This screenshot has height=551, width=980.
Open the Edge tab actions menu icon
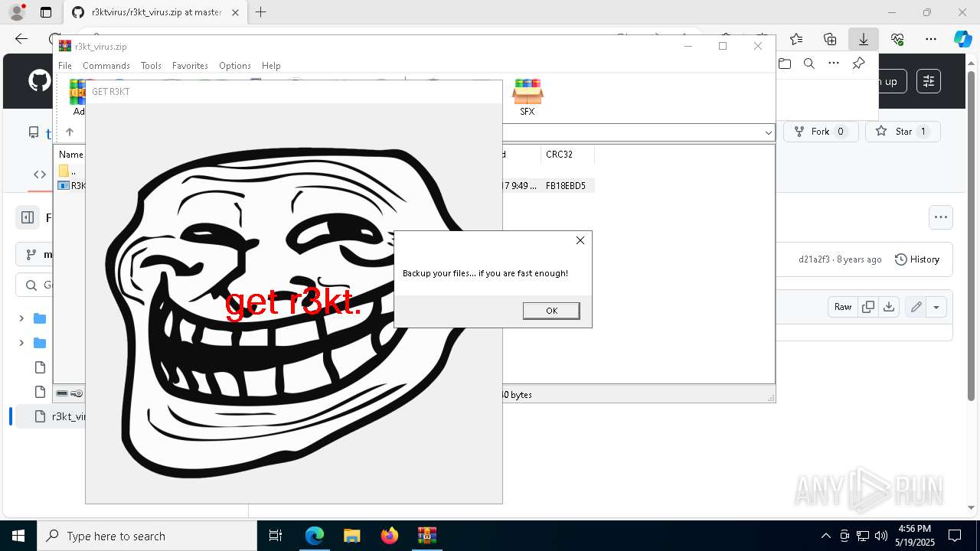point(46,12)
